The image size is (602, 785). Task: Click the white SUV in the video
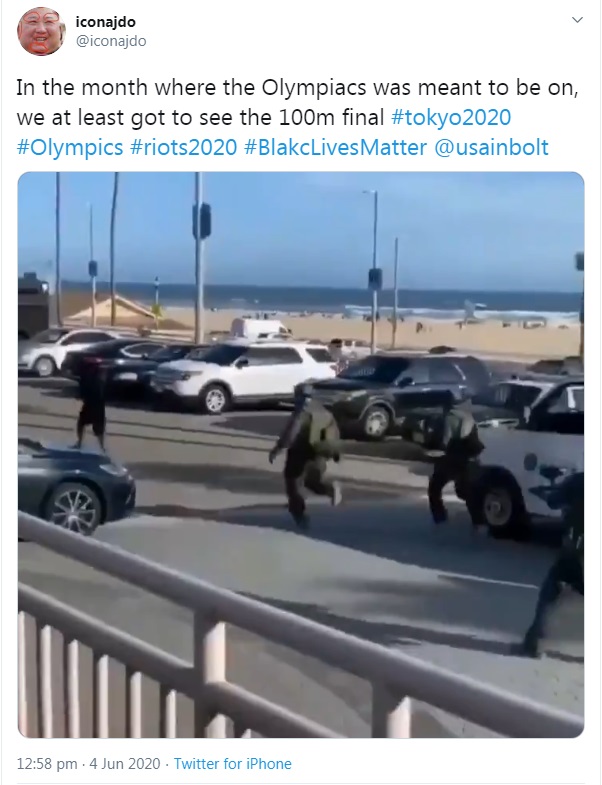(x=244, y=376)
